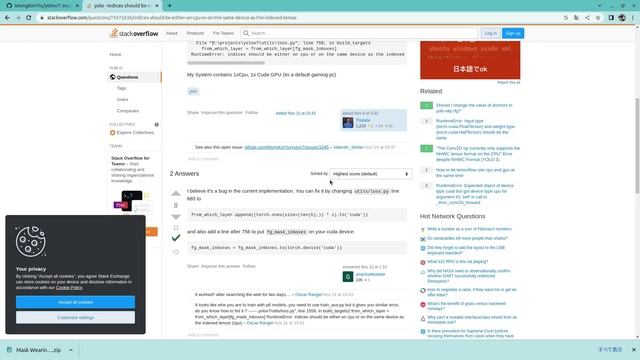Open the Products menu
This screenshot has height=360, width=640.
point(195,33)
